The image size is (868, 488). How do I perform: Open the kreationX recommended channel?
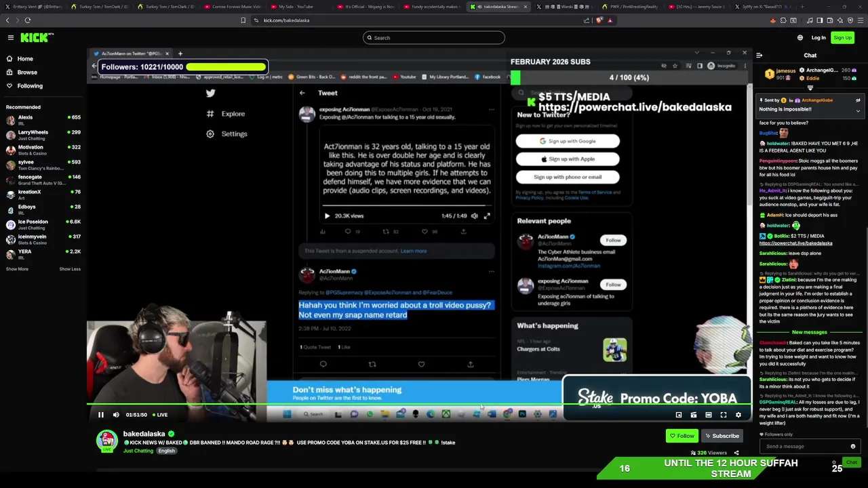(x=43, y=195)
